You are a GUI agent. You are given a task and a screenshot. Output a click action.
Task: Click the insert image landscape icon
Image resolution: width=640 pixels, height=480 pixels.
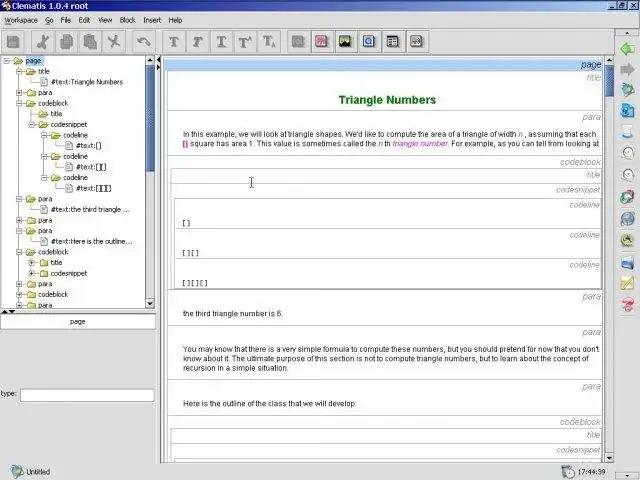coord(345,42)
